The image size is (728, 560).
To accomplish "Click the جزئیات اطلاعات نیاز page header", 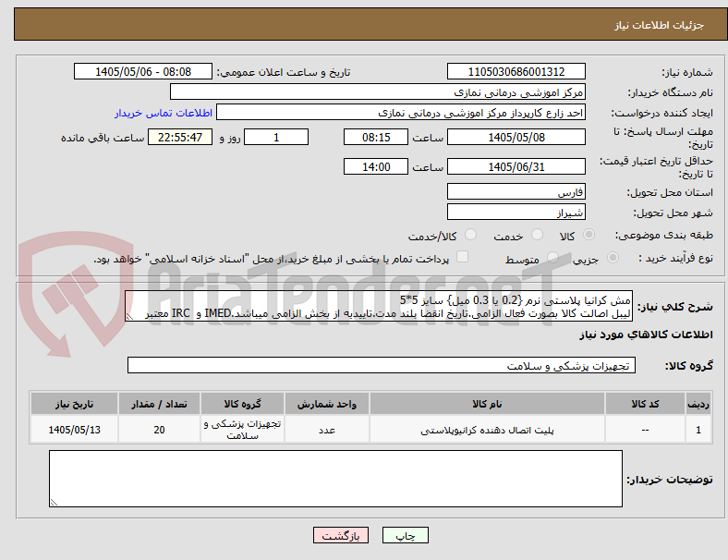I will coord(660,25).
